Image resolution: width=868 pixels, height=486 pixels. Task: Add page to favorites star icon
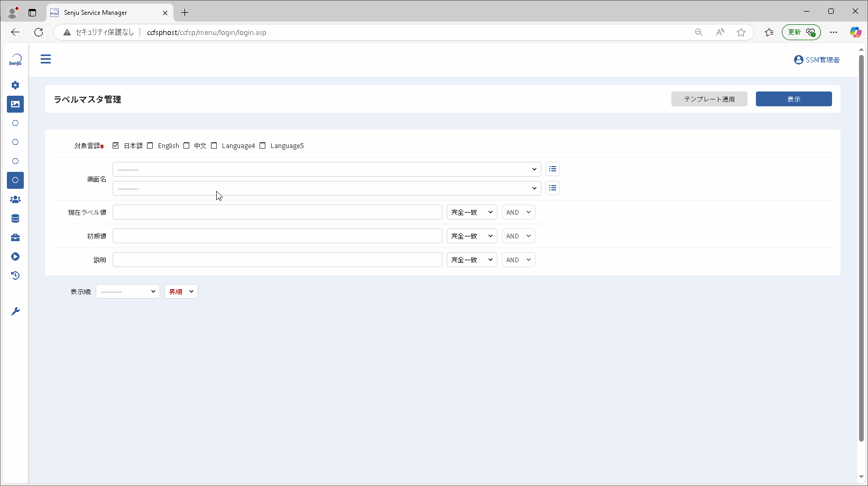(x=741, y=32)
